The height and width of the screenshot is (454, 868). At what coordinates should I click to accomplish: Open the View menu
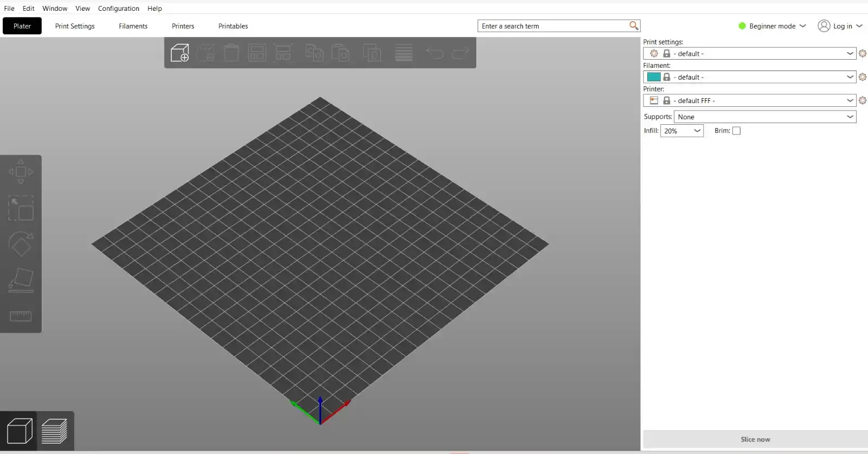(x=82, y=8)
